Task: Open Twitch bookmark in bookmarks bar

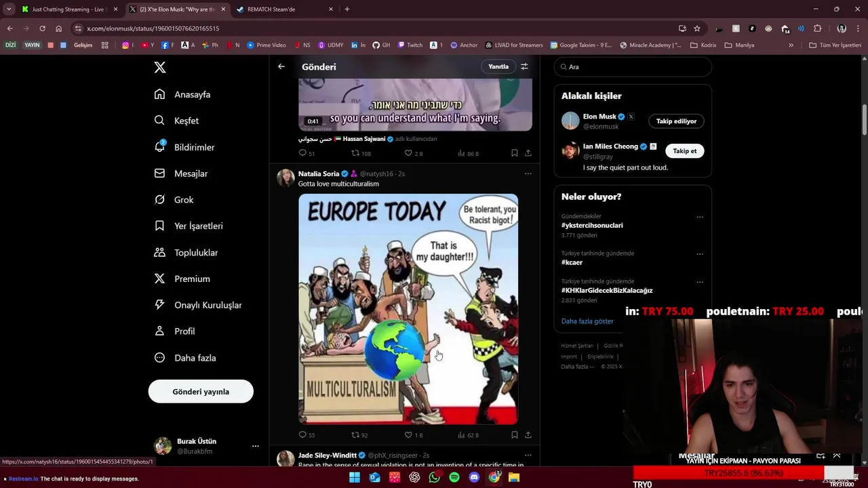Action: (410, 45)
